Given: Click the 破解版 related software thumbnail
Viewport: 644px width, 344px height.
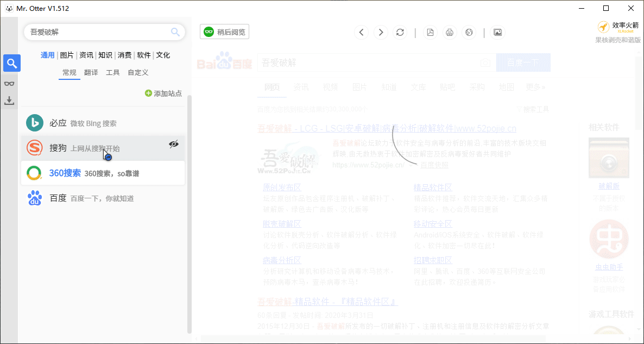Looking at the screenshot, I should (x=609, y=158).
